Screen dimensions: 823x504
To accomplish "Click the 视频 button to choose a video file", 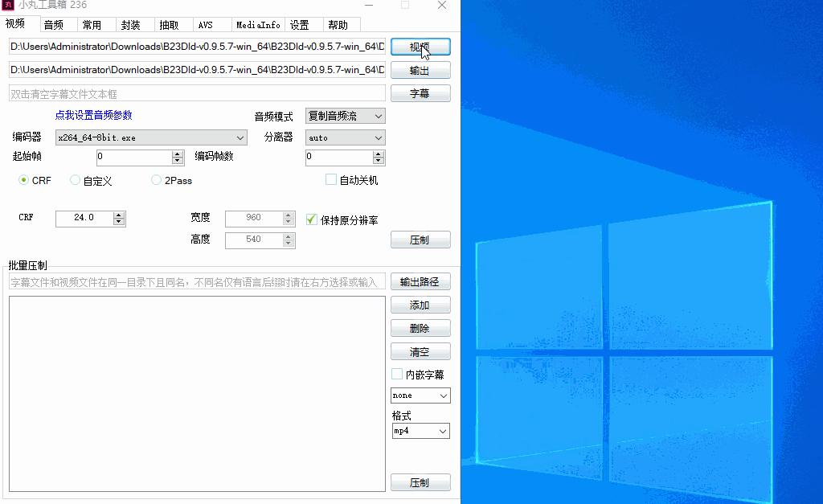I will pos(420,47).
